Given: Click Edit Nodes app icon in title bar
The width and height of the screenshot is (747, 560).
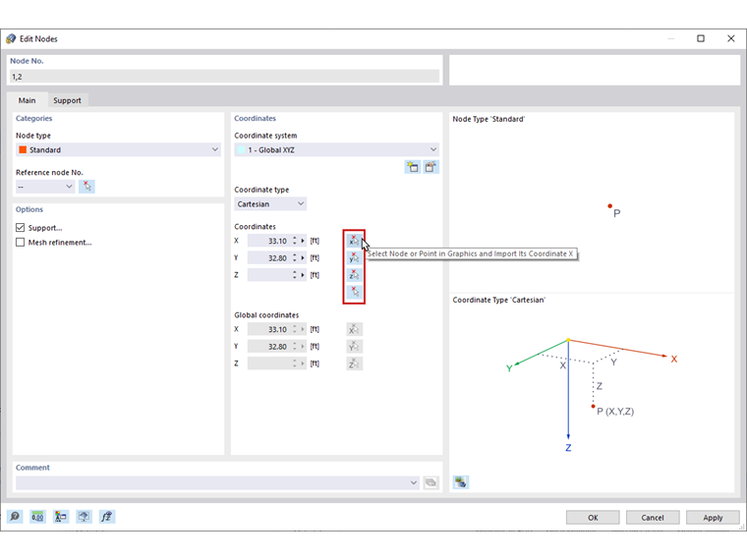Looking at the screenshot, I should point(11,39).
